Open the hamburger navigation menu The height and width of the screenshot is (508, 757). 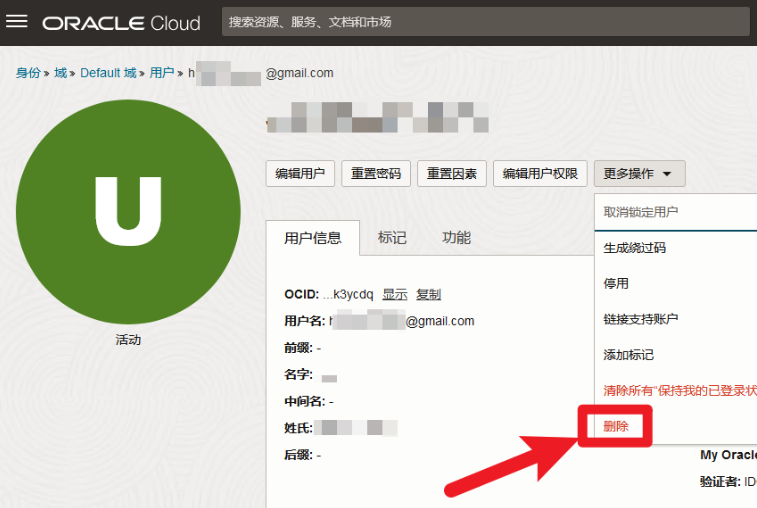click(x=17, y=22)
